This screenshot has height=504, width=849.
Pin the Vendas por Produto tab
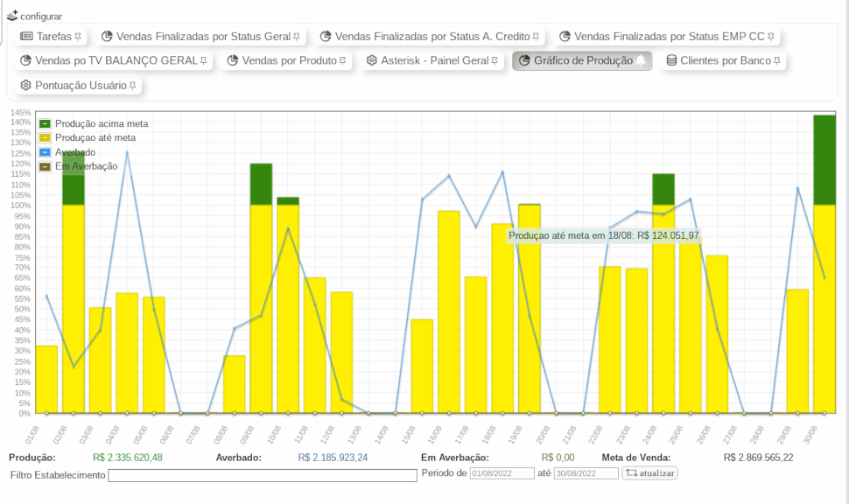point(343,61)
